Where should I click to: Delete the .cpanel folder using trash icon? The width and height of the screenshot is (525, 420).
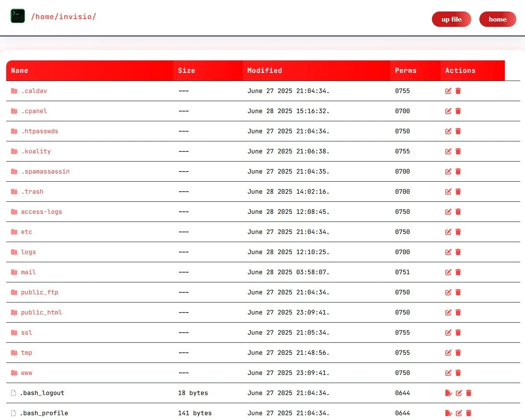click(458, 111)
